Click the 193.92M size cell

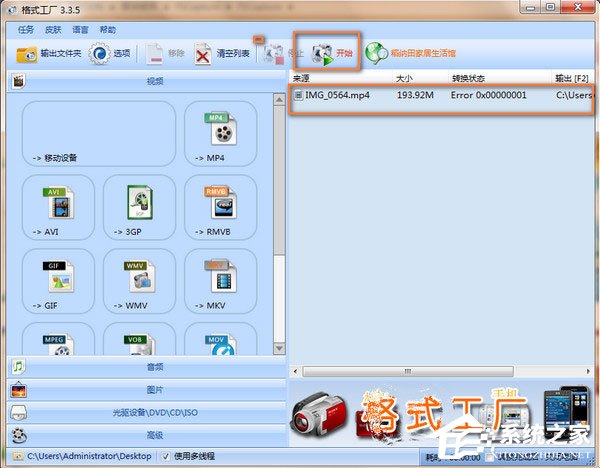coord(415,95)
